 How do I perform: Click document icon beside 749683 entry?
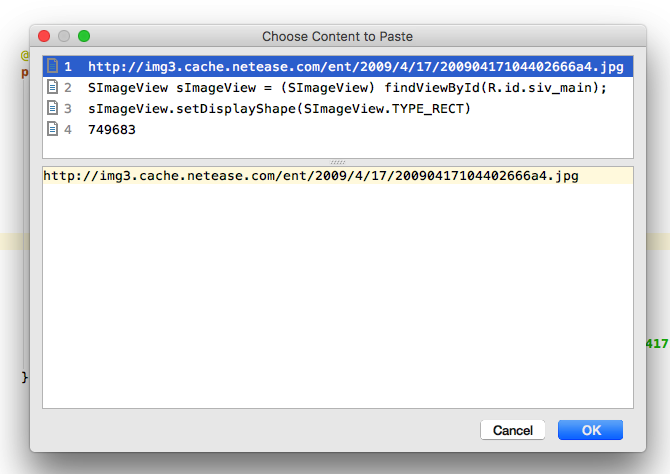[x=53, y=129]
